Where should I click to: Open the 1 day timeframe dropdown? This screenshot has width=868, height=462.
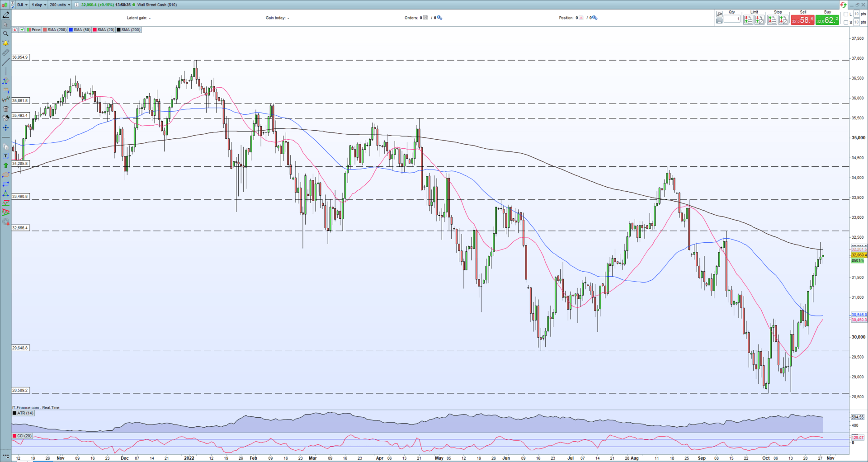click(39, 5)
